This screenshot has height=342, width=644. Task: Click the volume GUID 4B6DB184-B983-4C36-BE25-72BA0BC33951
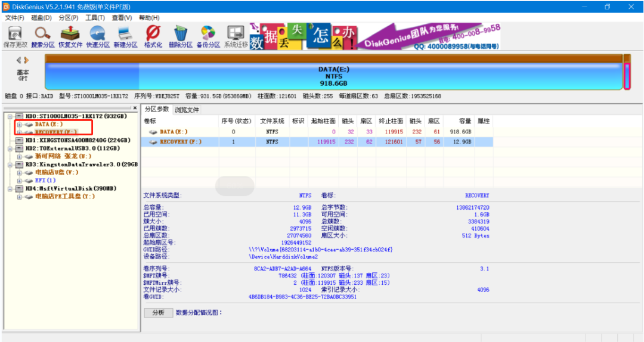(302, 297)
